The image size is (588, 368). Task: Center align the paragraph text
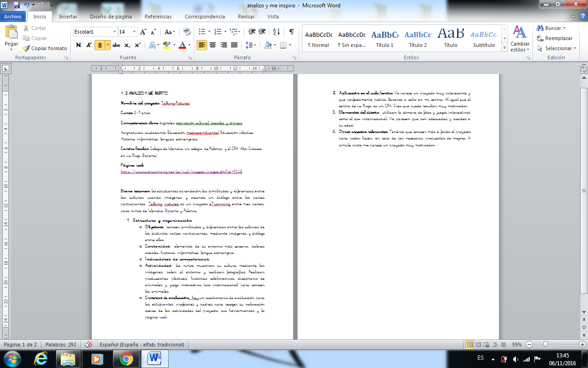point(213,45)
